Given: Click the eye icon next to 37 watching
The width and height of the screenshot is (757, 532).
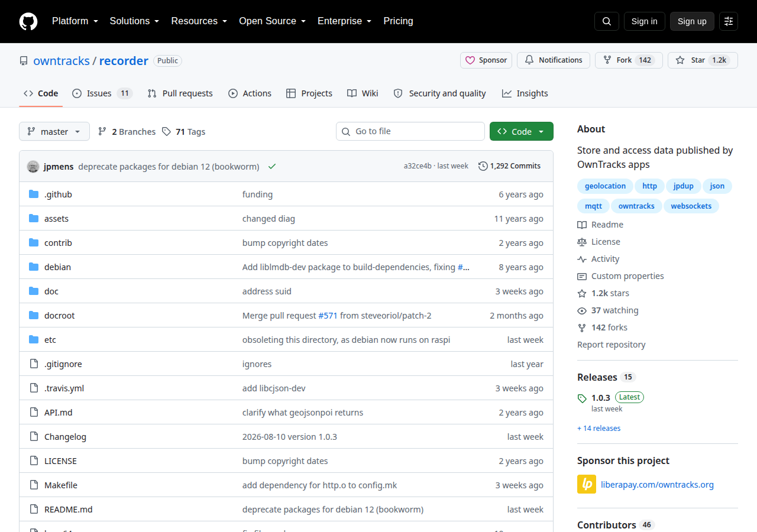Looking at the screenshot, I should (x=582, y=310).
